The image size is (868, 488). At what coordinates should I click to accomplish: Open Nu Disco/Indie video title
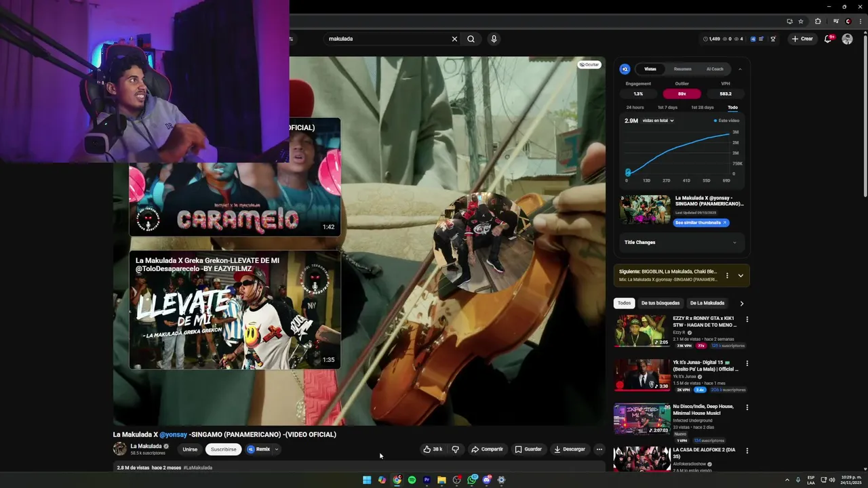tap(703, 409)
